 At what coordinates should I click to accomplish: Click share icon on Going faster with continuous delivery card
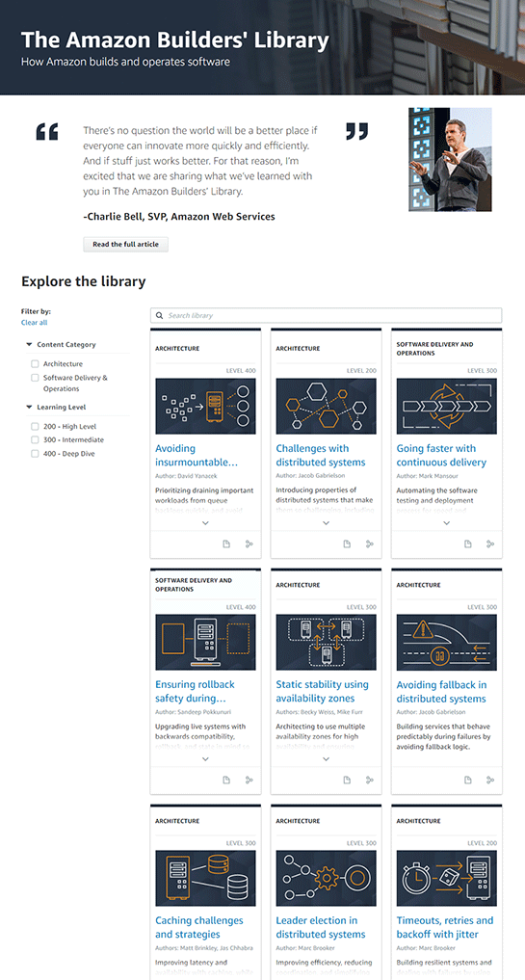coord(490,544)
